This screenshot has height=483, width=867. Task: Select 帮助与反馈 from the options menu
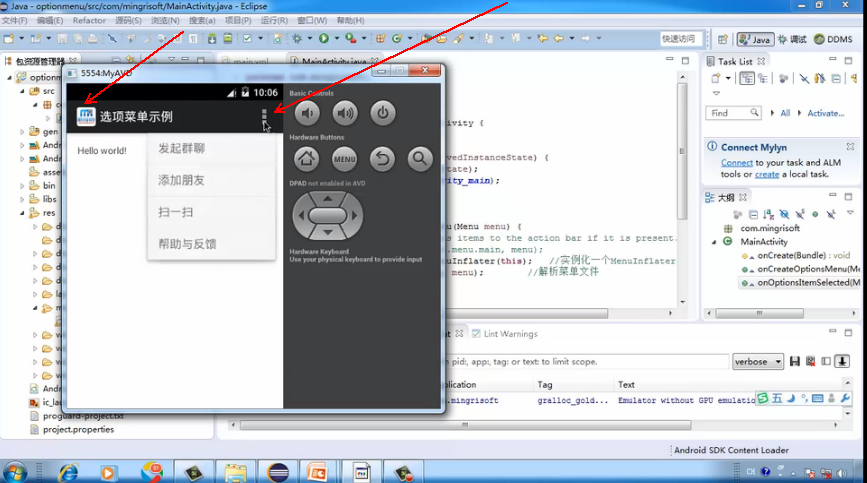[211, 244]
